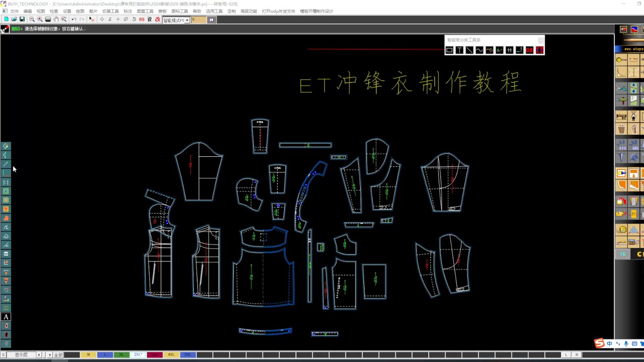
Task: Click the Zoom in magnifier icon
Action: (40, 19)
